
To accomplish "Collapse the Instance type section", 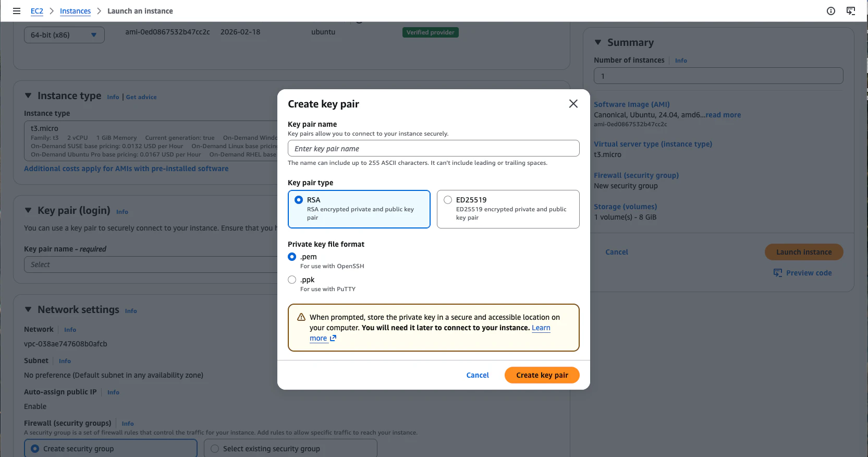I will 28,96.
